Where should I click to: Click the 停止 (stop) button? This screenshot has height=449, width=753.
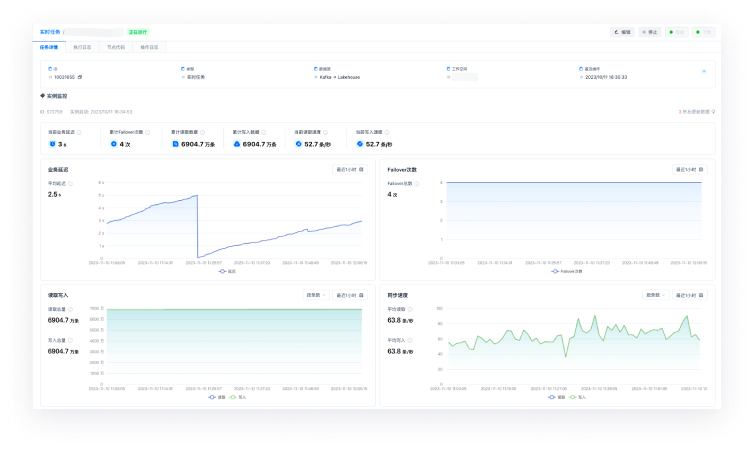pos(650,32)
